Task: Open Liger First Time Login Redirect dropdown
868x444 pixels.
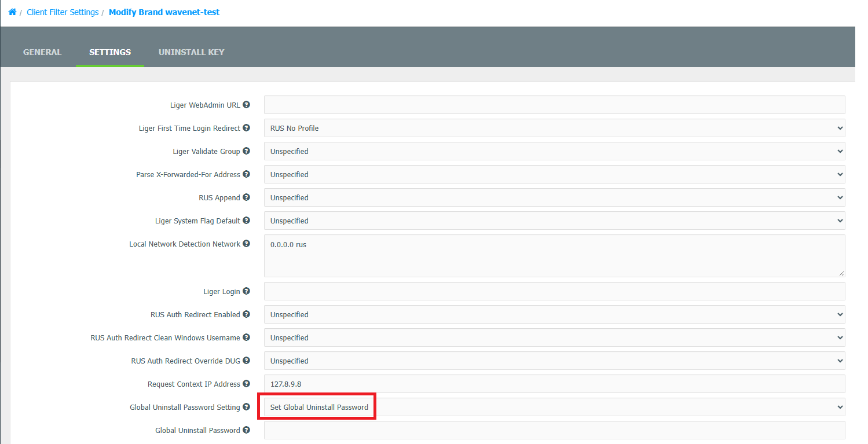Action: [x=554, y=128]
